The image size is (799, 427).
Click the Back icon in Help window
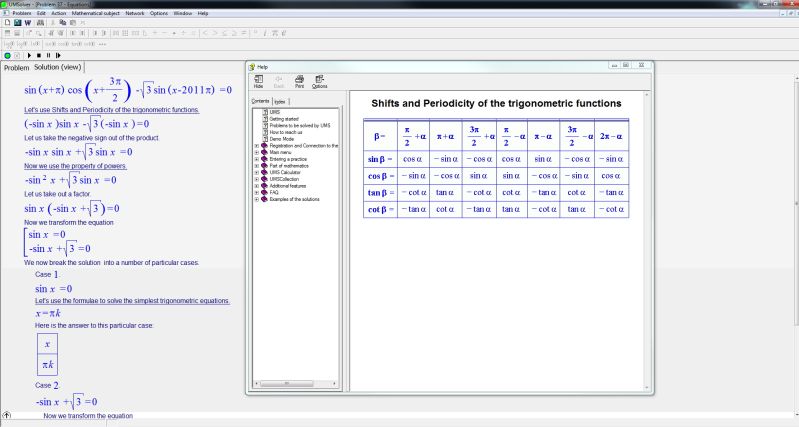279,82
